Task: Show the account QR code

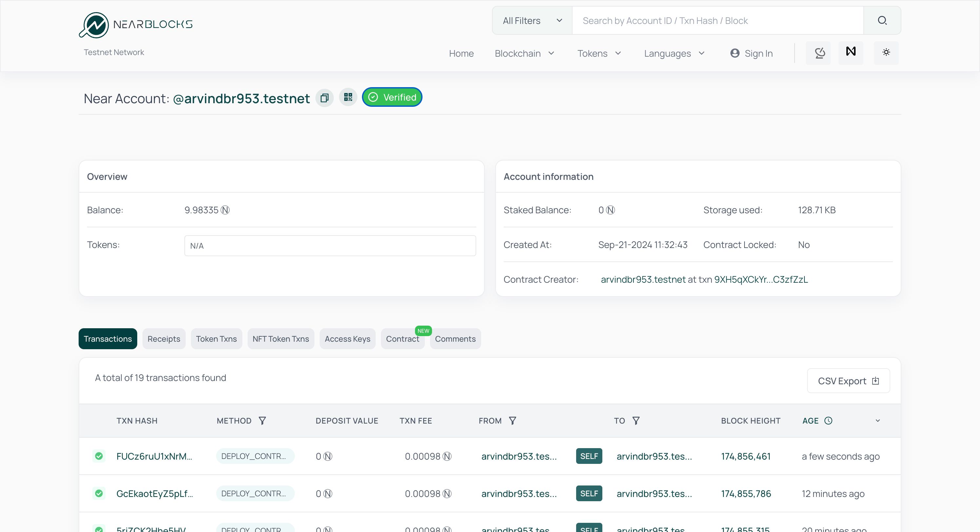Action: pyautogui.click(x=348, y=97)
